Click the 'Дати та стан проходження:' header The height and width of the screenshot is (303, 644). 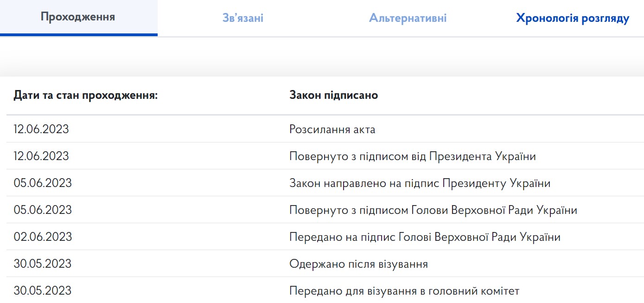click(86, 96)
